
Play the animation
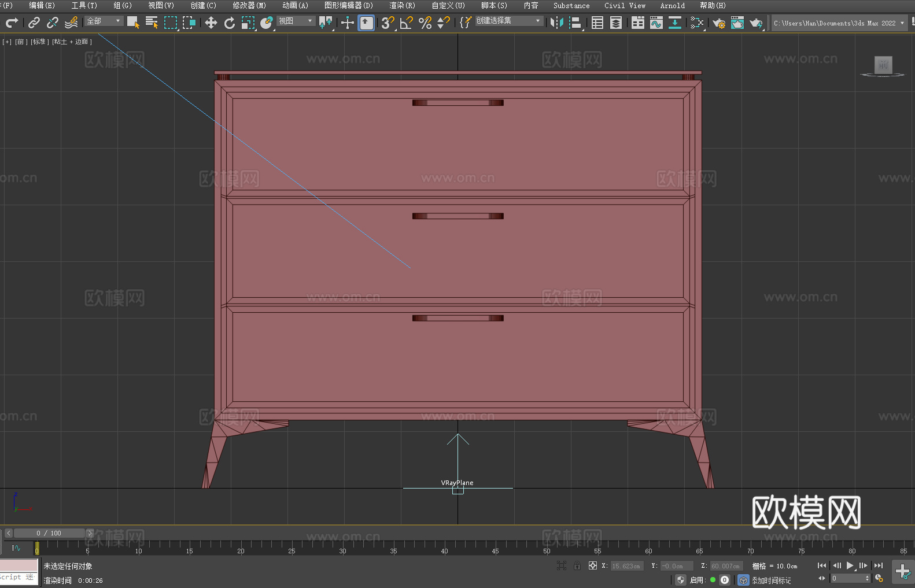pyautogui.click(x=850, y=565)
